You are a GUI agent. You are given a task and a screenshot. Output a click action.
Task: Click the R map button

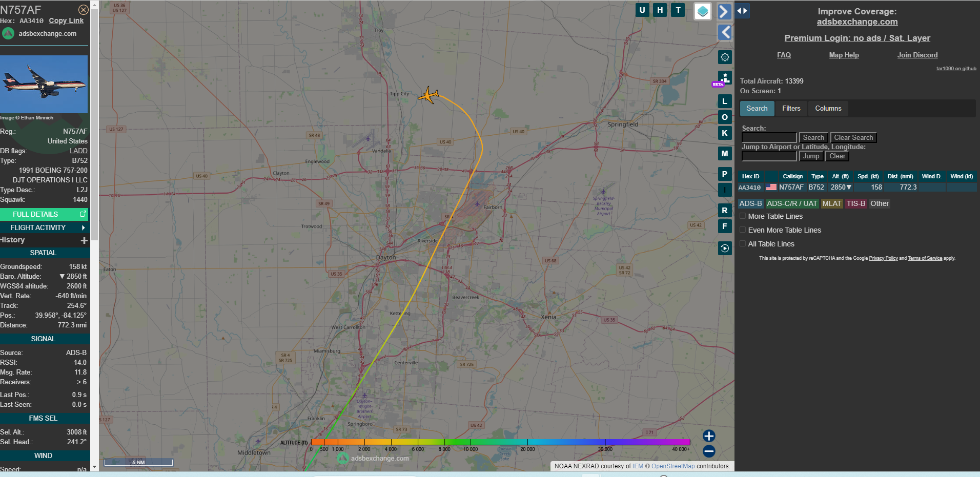click(x=725, y=210)
